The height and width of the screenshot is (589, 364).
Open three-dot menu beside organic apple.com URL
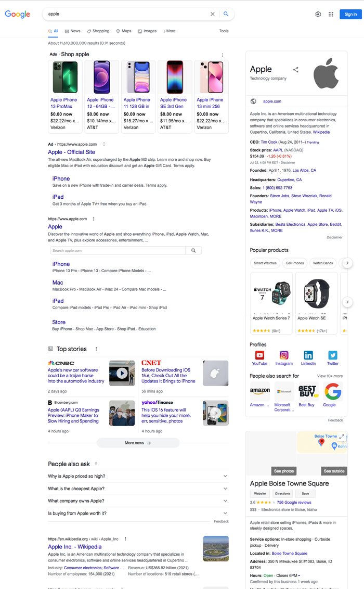(94, 219)
